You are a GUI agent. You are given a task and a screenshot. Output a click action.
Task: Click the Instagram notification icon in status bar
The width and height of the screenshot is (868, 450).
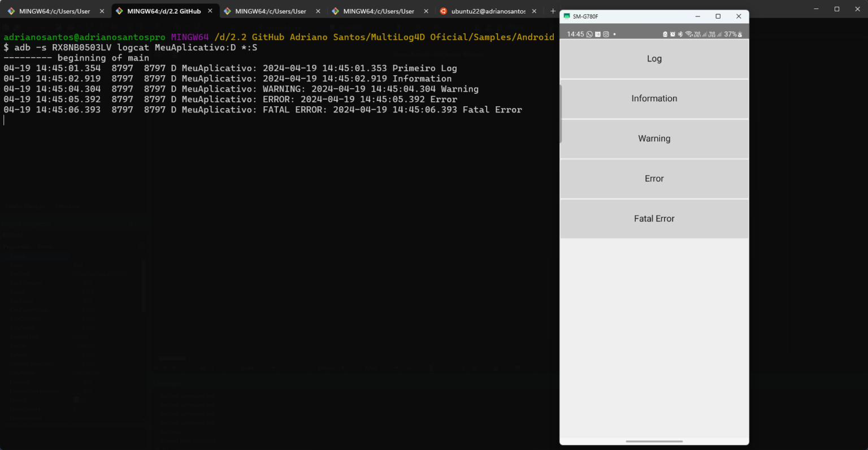pos(605,34)
